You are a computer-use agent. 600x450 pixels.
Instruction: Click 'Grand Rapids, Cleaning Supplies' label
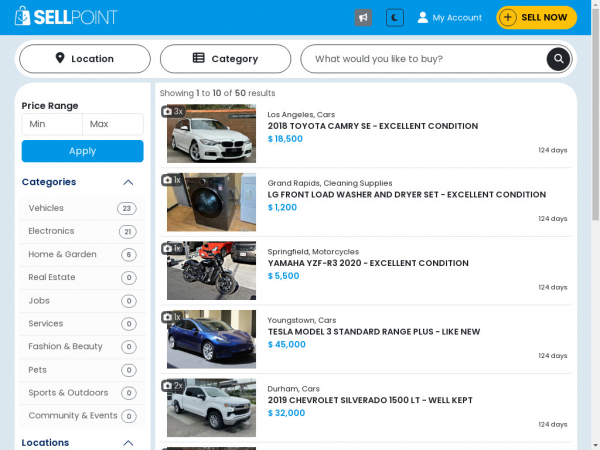pyautogui.click(x=330, y=183)
